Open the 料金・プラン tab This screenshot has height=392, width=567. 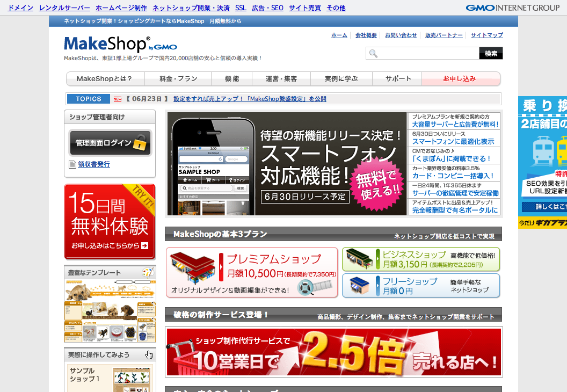pos(178,79)
